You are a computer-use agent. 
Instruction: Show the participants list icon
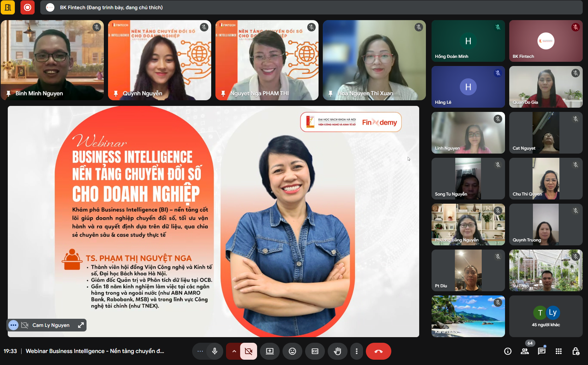pos(525,351)
